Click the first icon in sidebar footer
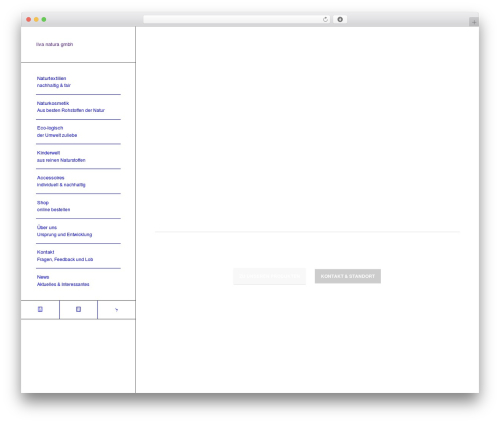This screenshot has width=500, height=423. click(40, 309)
